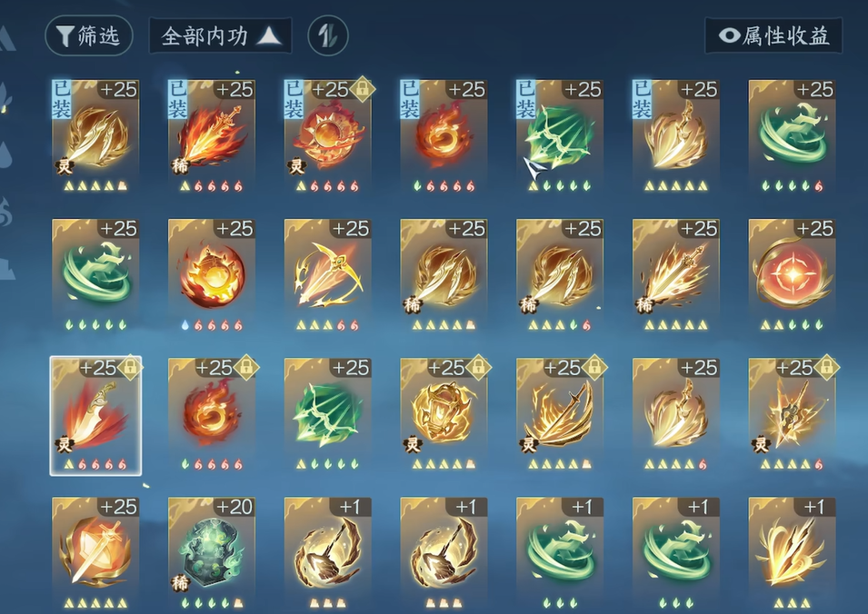Tap the first +1 hammer card in bottom row
The image size is (868, 614).
click(328, 554)
